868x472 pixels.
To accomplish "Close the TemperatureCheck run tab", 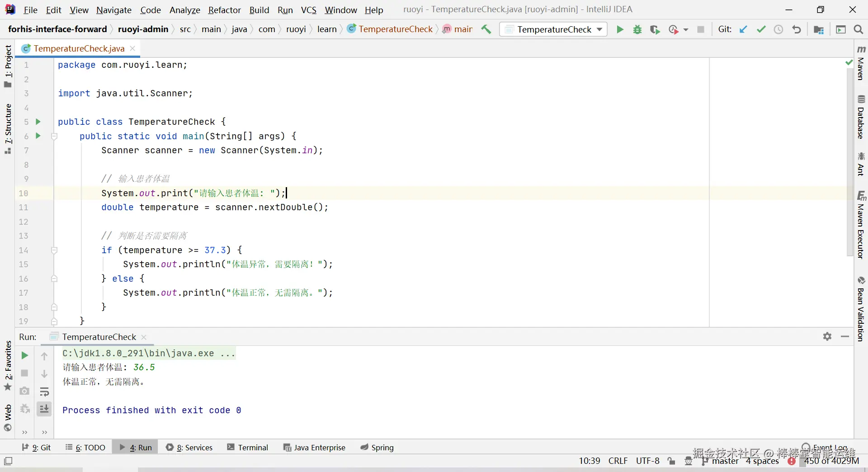I will [144, 337].
